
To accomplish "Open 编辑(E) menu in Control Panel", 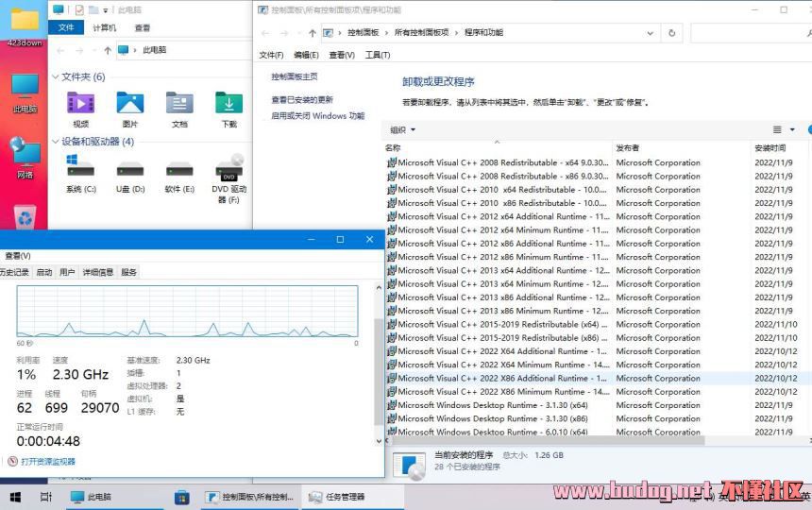I will pyautogui.click(x=306, y=55).
